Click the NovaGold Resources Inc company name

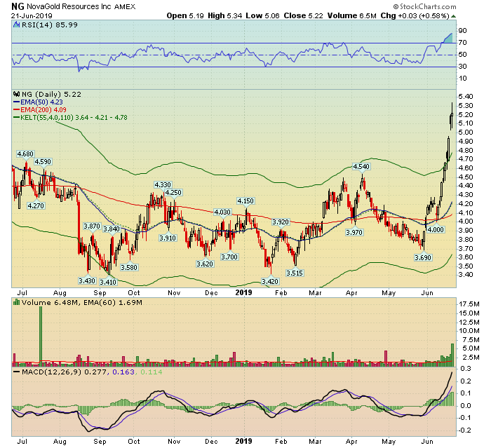[x=69, y=6]
